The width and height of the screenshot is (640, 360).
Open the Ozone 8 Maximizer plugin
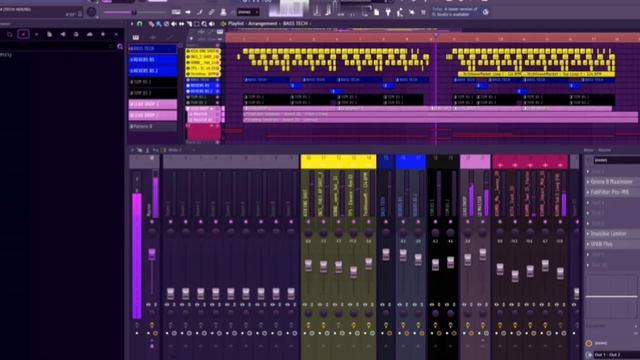pos(612,182)
